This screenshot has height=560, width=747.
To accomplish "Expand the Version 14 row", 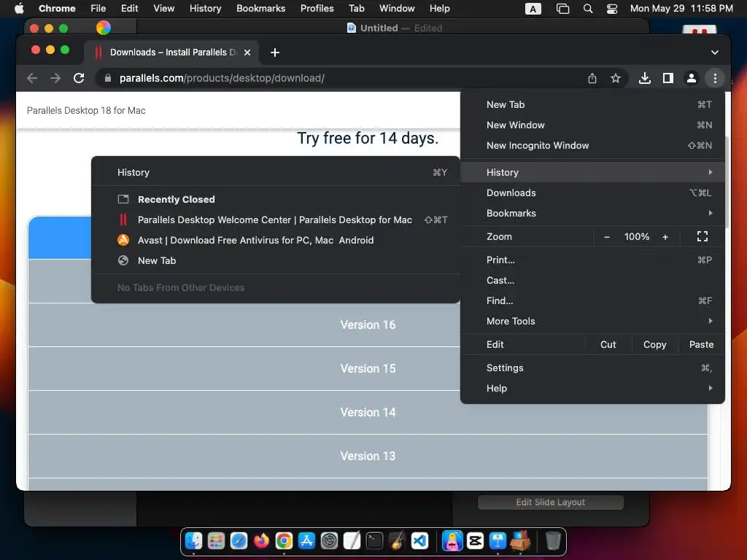I will (x=368, y=413).
